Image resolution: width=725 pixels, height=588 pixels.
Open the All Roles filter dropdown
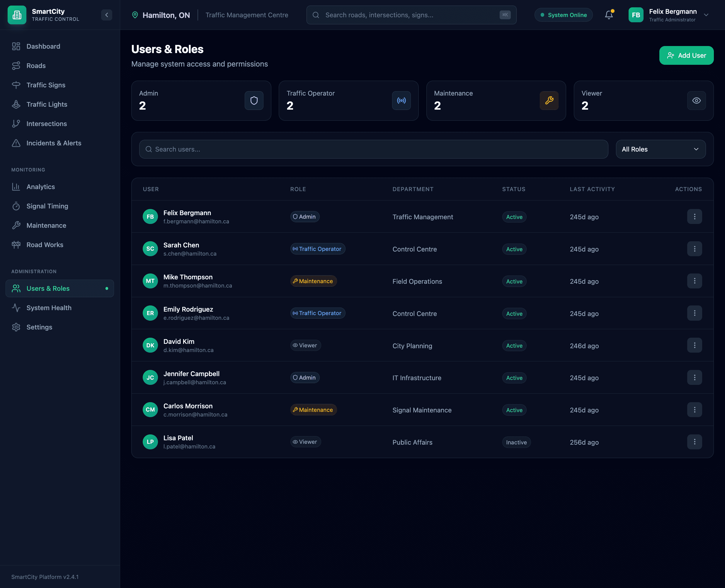click(660, 149)
